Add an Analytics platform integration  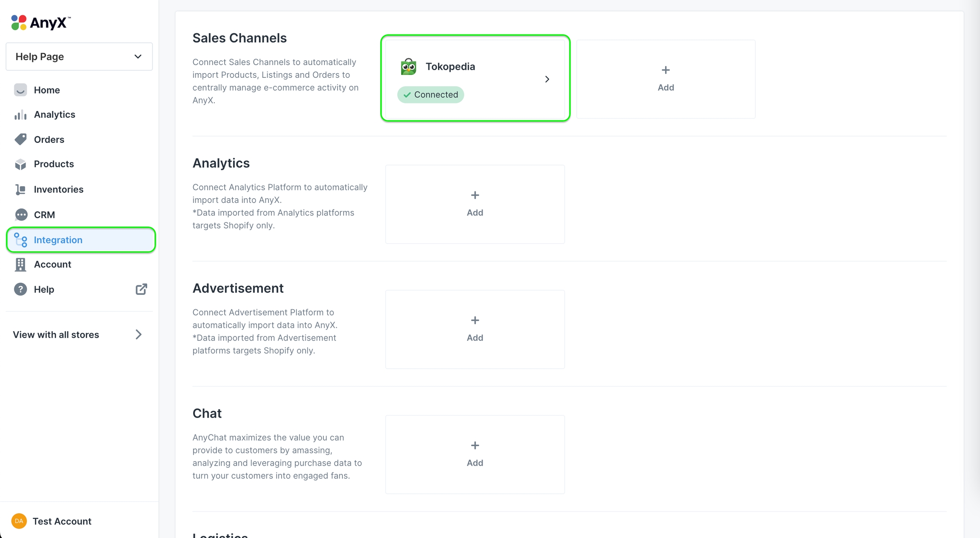tap(475, 204)
